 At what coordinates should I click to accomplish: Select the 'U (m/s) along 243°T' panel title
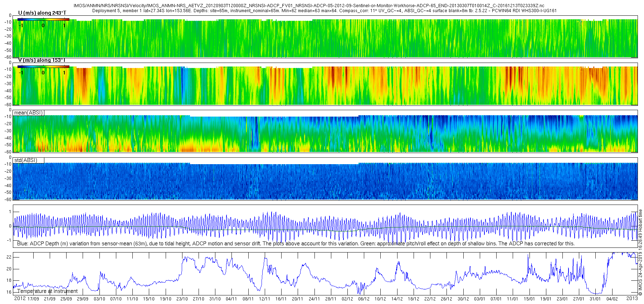[x=42, y=13]
